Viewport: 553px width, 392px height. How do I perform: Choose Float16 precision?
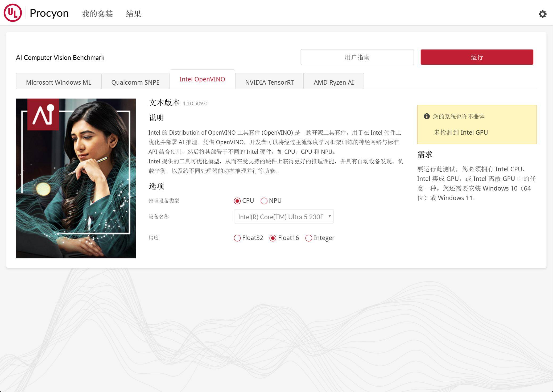click(273, 238)
